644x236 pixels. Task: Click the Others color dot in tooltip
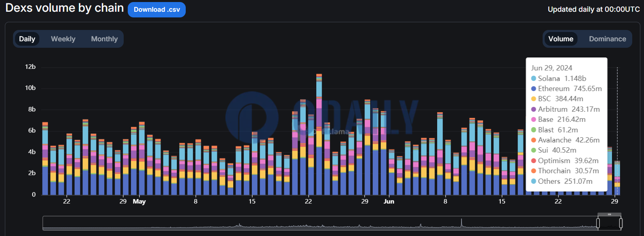tap(534, 181)
